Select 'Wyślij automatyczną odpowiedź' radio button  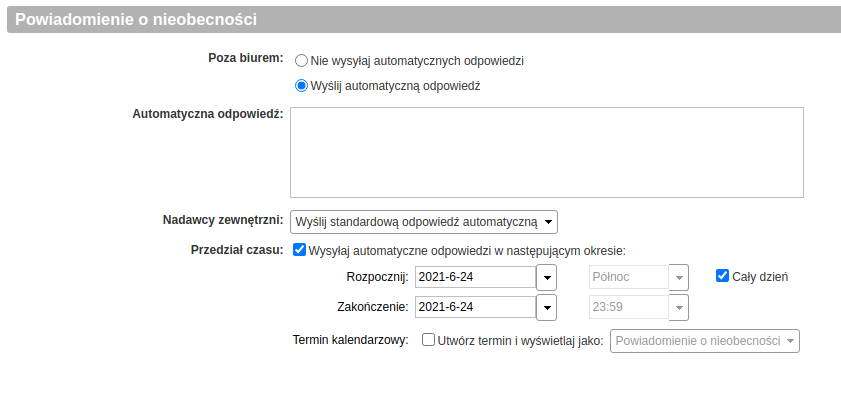point(301,85)
